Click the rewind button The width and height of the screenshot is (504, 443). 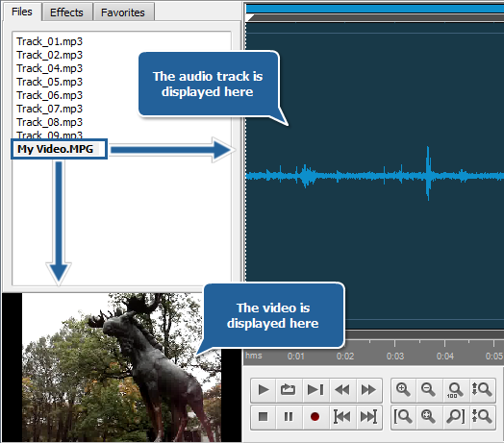pos(342,390)
